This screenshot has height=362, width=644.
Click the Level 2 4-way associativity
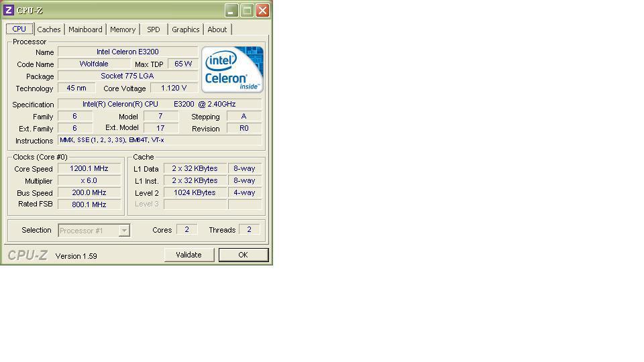click(245, 192)
